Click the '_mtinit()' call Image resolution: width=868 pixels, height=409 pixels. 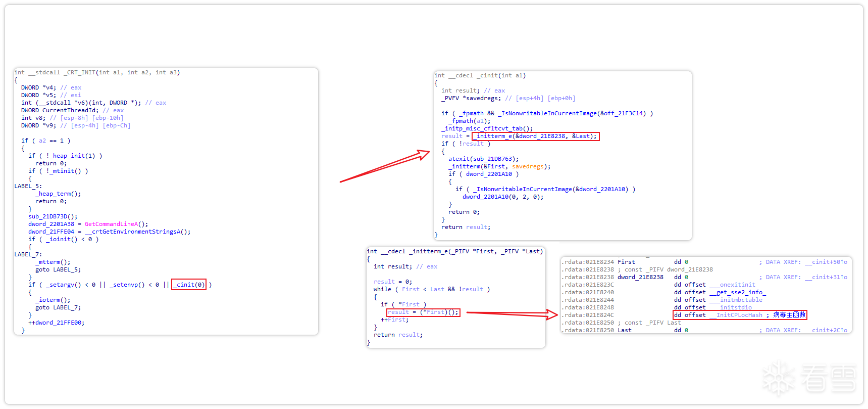point(65,171)
